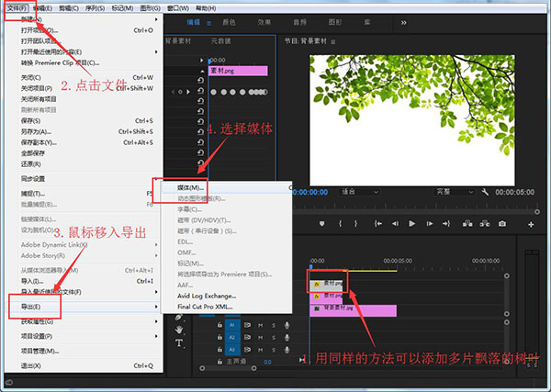This screenshot has width=551, height=392.
Task: Open the button editor plus icon
Action: click(531, 224)
